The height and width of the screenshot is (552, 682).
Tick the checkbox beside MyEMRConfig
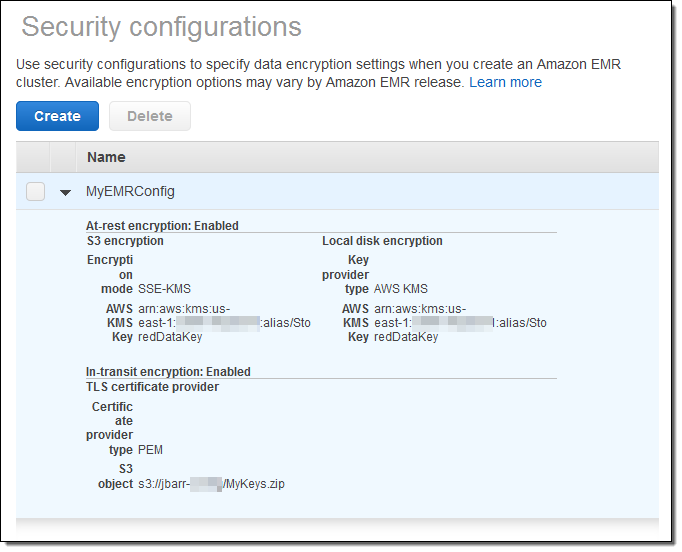point(36,191)
